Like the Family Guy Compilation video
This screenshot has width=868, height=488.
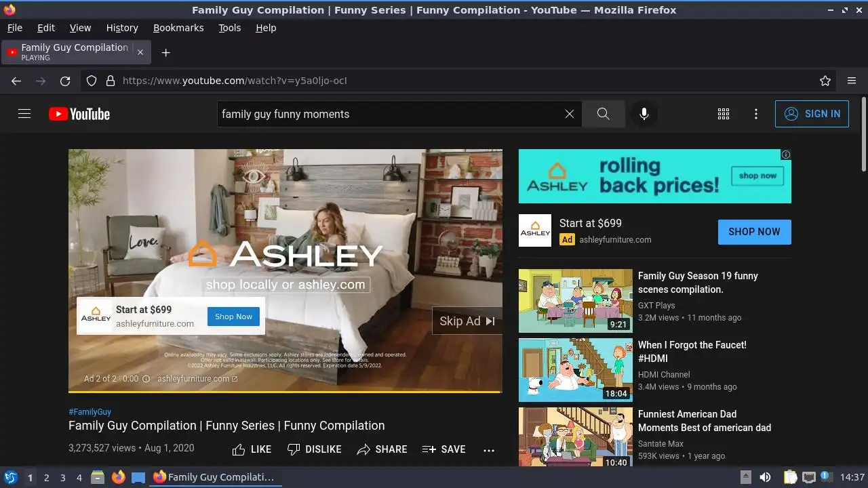(x=252, y=449)
